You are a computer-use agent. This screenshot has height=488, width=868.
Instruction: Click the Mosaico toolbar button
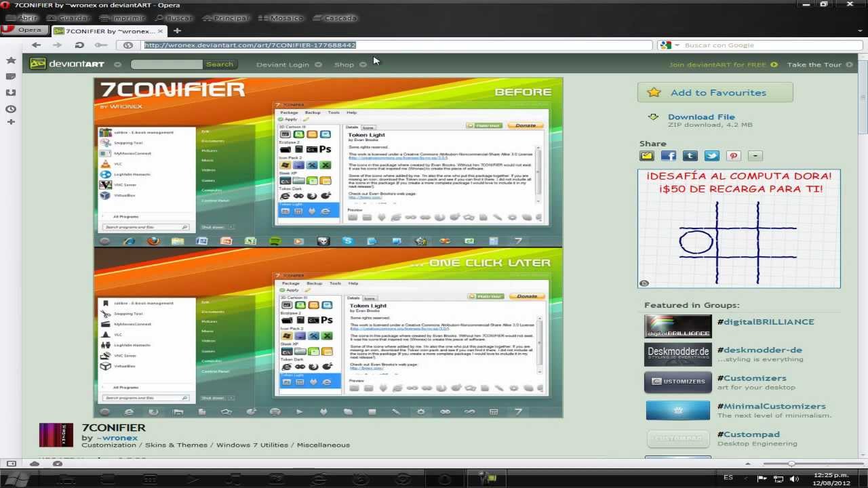click(x=280, y=18)
